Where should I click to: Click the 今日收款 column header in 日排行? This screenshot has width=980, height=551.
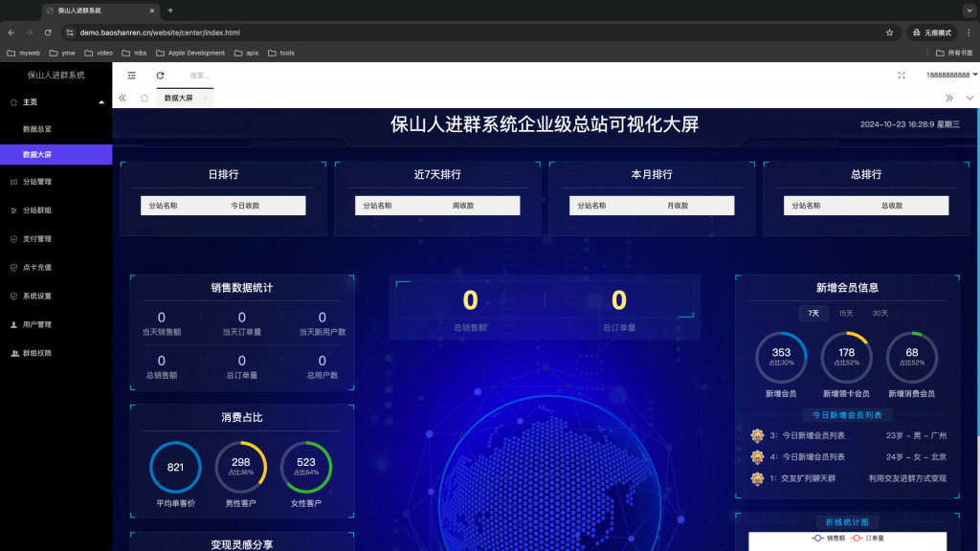point(245,206)
